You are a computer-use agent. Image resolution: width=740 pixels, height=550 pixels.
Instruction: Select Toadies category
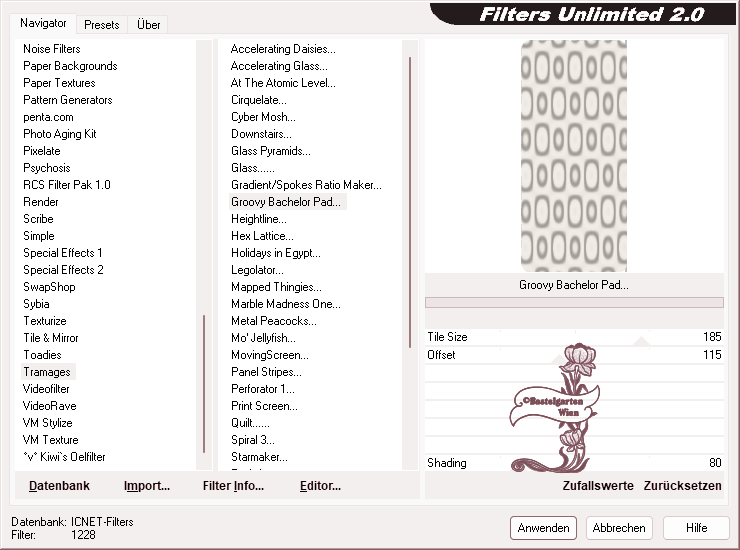coord(42,355)
